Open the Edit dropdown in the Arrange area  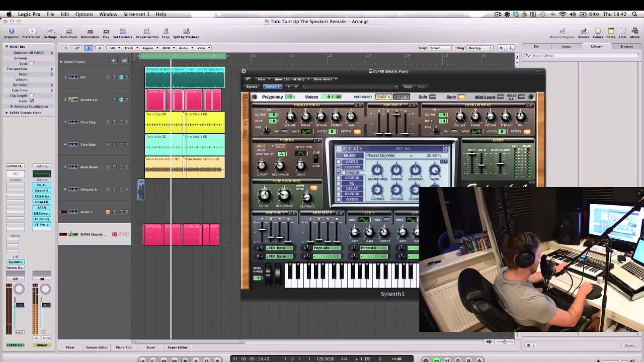click(x=114, y=48)
